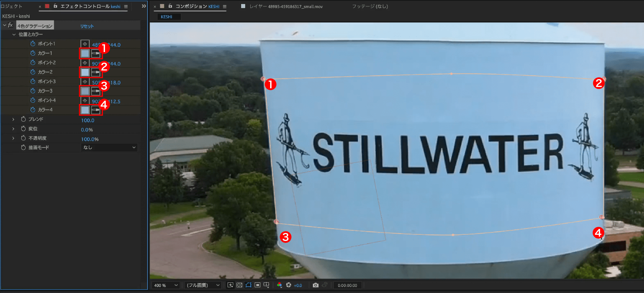Toggle stopwatch for ポイント3
Image resolution: width=644 pixels, height=293 pixels.
tap(33, 81)
